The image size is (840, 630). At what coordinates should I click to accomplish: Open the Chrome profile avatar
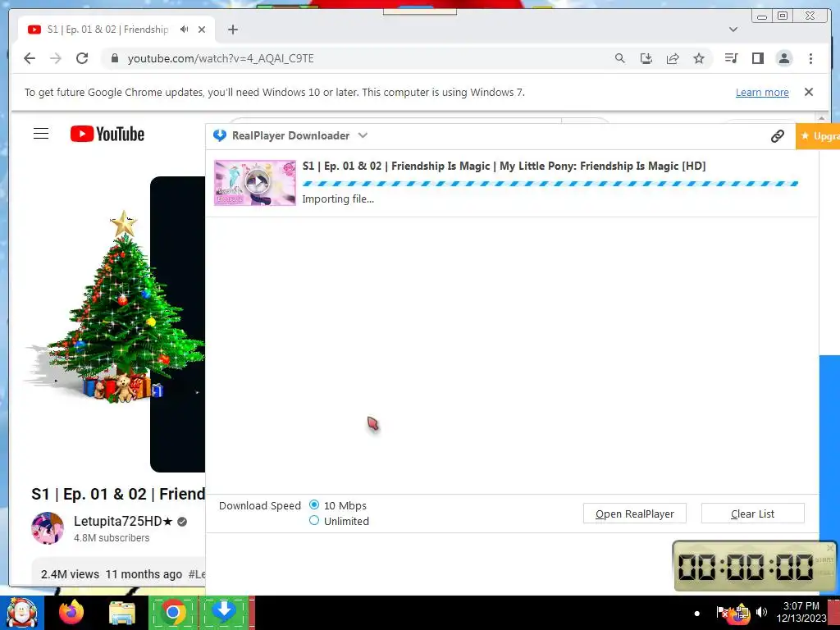783,58
